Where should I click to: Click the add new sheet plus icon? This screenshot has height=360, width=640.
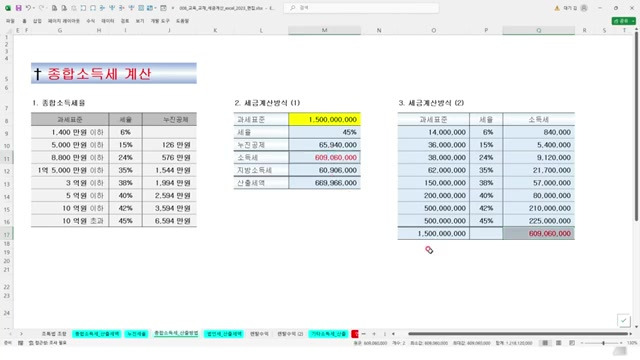(374, 334)
